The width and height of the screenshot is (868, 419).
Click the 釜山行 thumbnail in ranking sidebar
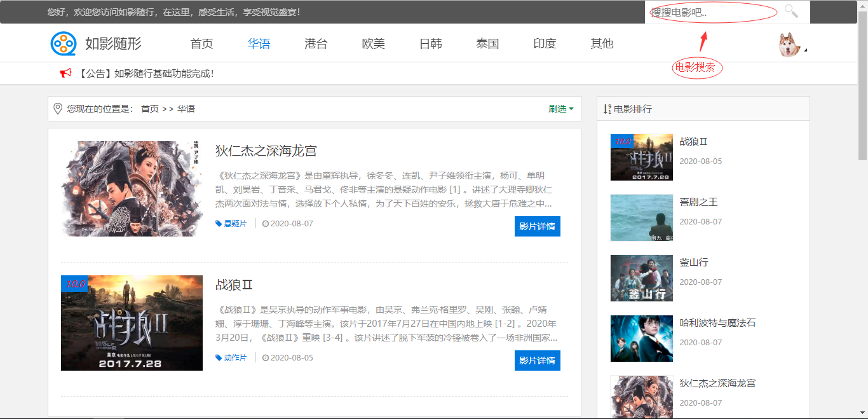[x=642, y=278]
